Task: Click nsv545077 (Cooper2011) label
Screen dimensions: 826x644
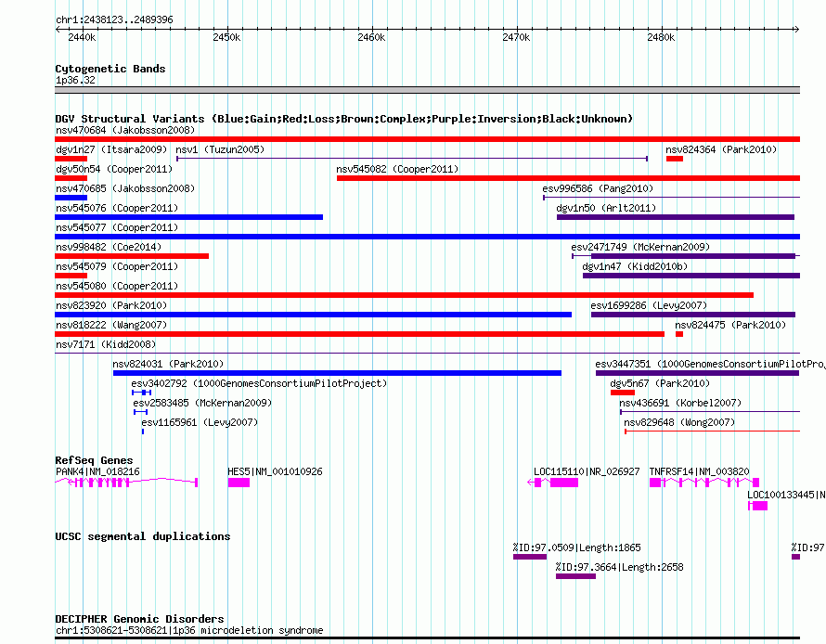Action: 116,227
